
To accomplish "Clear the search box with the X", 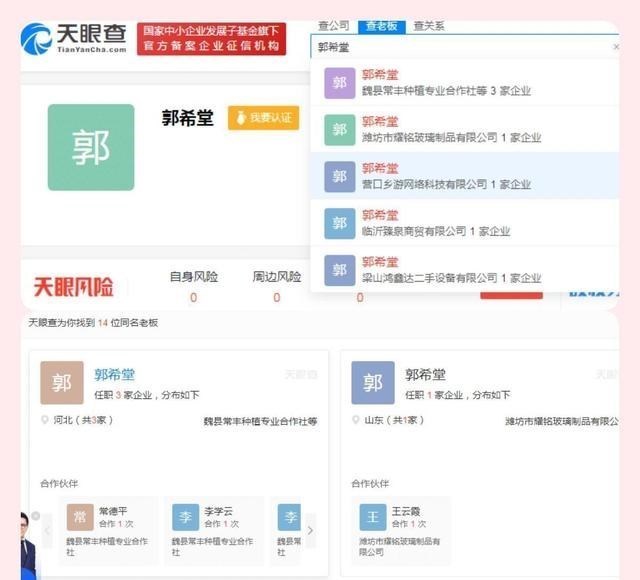I will point(616,47).
